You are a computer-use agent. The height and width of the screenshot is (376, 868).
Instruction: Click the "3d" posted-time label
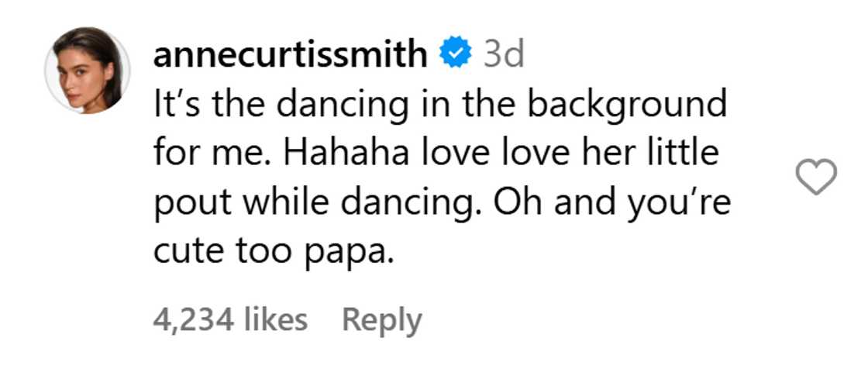pyautogui.click(x=504, y=54)
